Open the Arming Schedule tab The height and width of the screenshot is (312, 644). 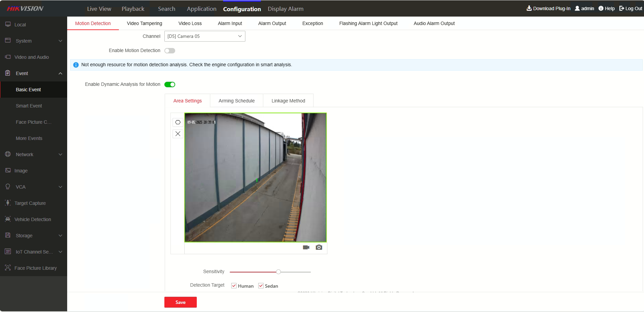point(237,101)
